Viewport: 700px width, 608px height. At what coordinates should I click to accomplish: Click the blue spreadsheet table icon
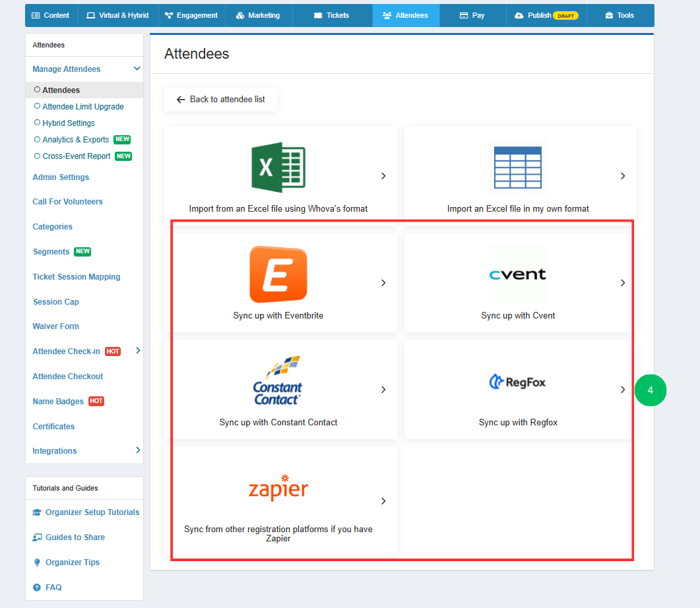point(517,167)
